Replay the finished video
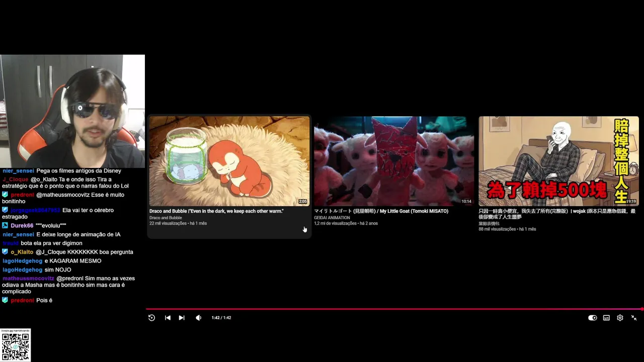Screen dimensions: 644x362 point(151,318)
